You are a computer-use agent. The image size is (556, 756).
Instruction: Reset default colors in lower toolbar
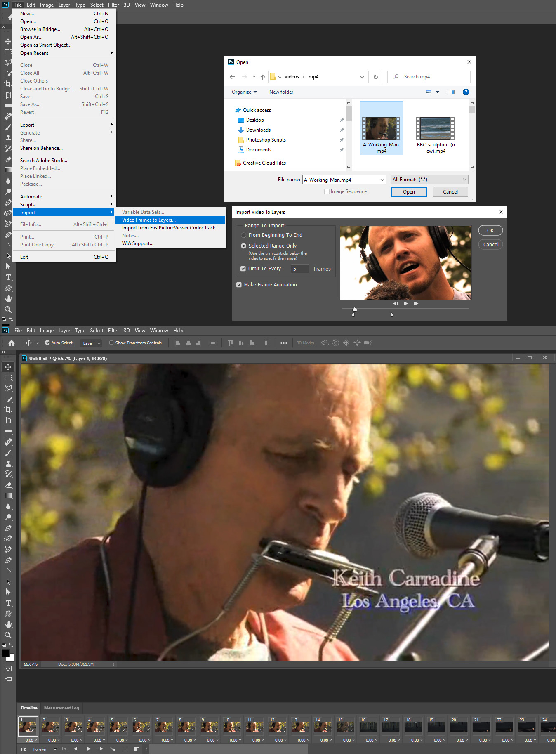4,645
